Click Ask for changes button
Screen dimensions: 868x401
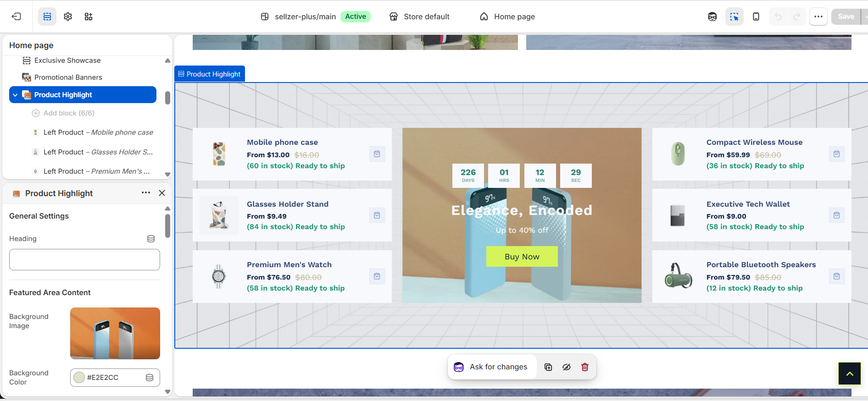pyautogui.click(x=491, y=367)
